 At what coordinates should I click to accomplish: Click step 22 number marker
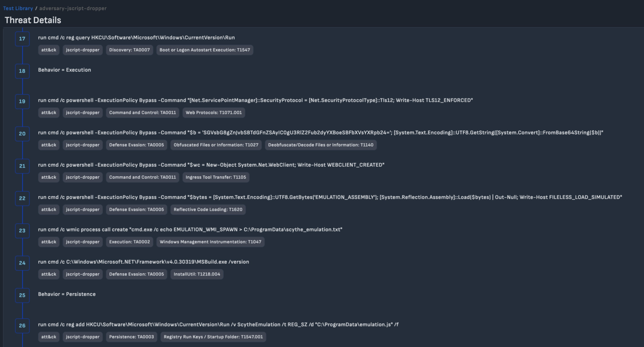click(x=22, y=198)
